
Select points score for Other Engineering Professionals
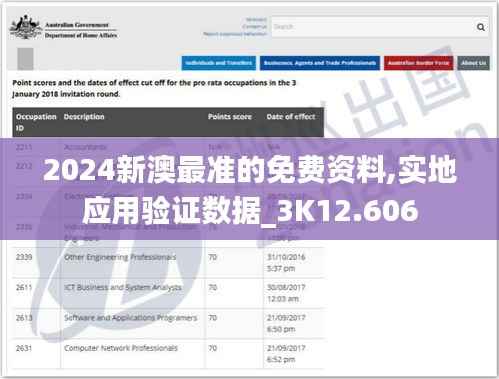[x=213, y=257]
